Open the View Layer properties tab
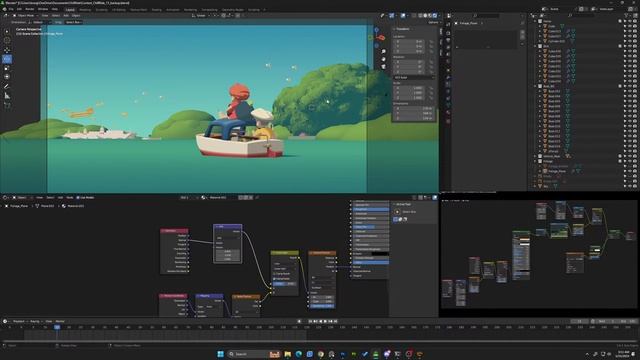Screen dimensions: 640x360 click(x=448, y=47)
